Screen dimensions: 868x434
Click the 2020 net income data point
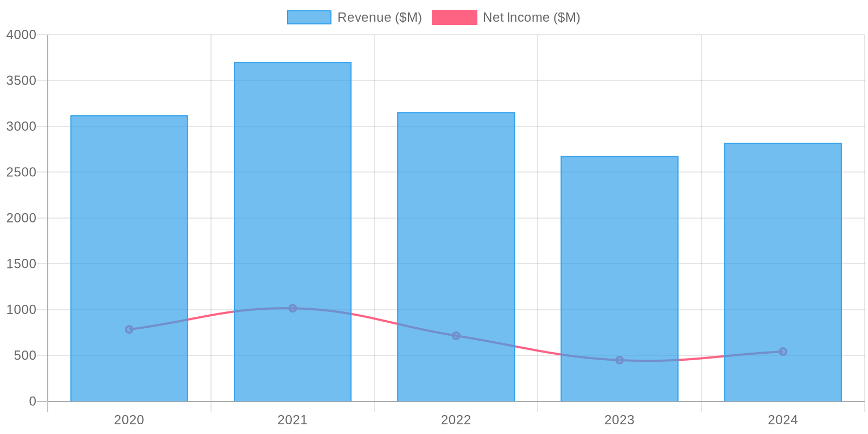click(x=129, y=329)
